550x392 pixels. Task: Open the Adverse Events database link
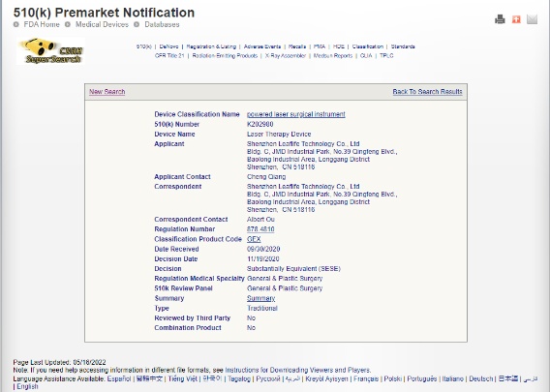[x=262, y=46]
